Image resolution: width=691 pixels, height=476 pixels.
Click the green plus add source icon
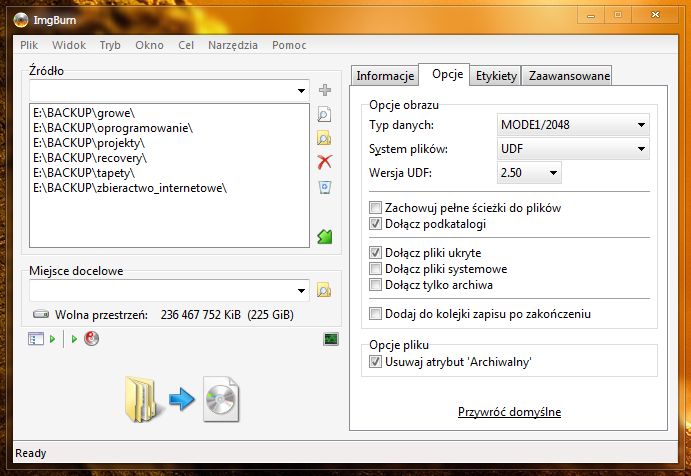(325, 90)
